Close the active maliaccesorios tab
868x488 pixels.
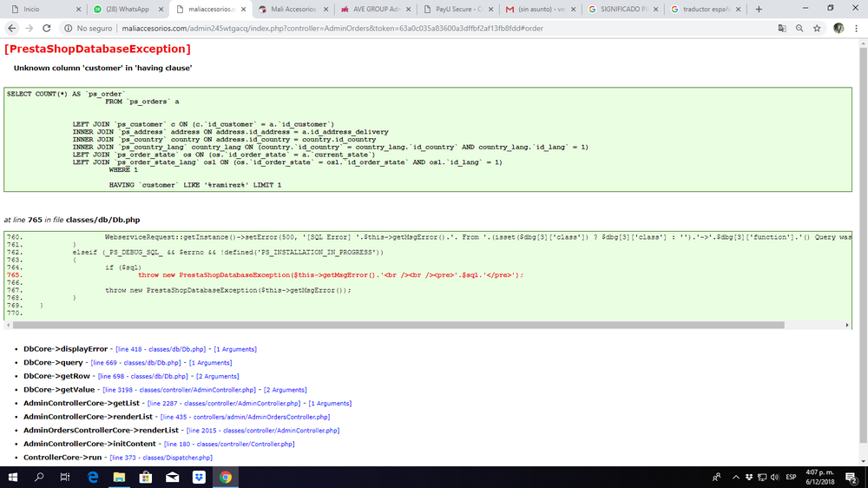pos(244,10)
